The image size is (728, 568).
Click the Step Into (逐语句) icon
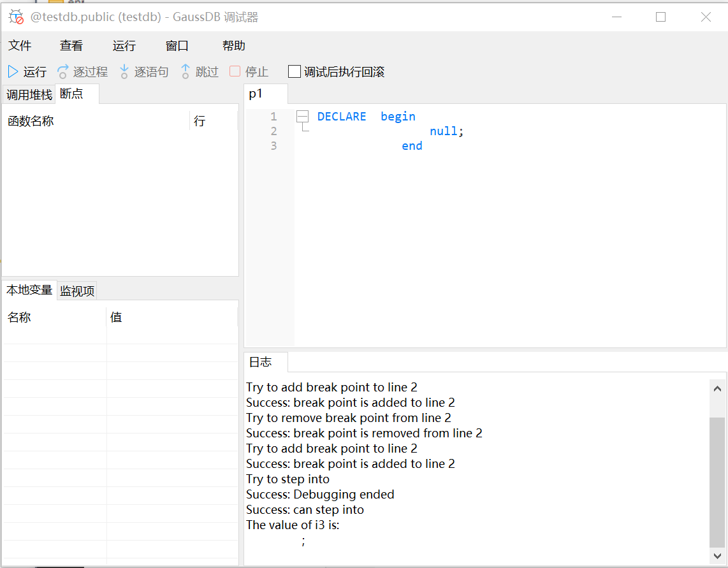124,72
